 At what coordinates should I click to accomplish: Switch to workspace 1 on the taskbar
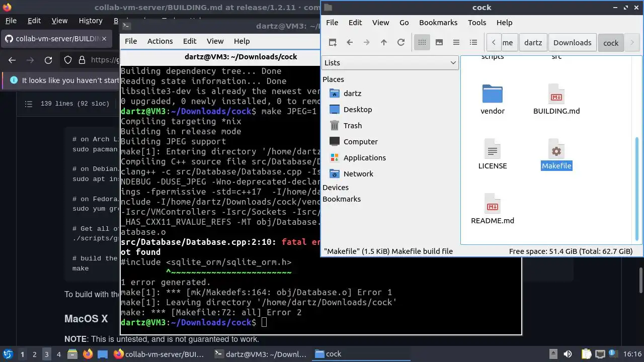(x=22, y=354)
